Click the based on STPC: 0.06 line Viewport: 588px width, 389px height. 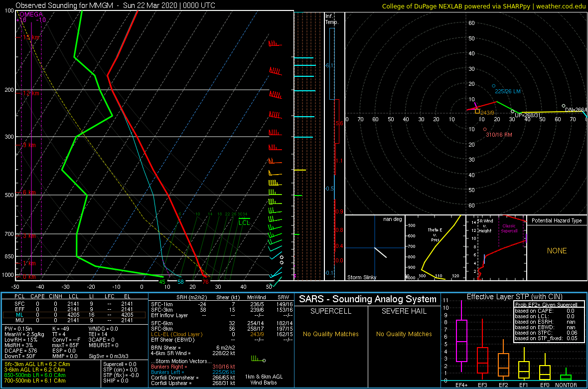tap(547, 334)
